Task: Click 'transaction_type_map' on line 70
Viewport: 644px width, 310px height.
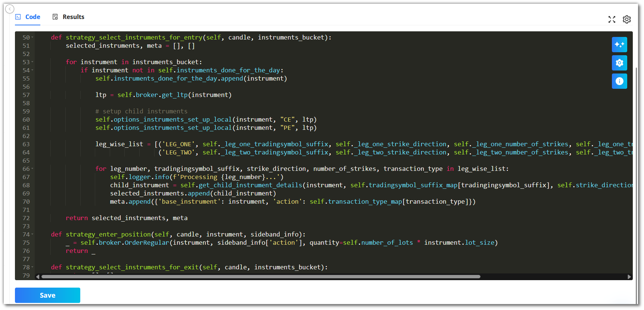Action: [x=365, y=201]
